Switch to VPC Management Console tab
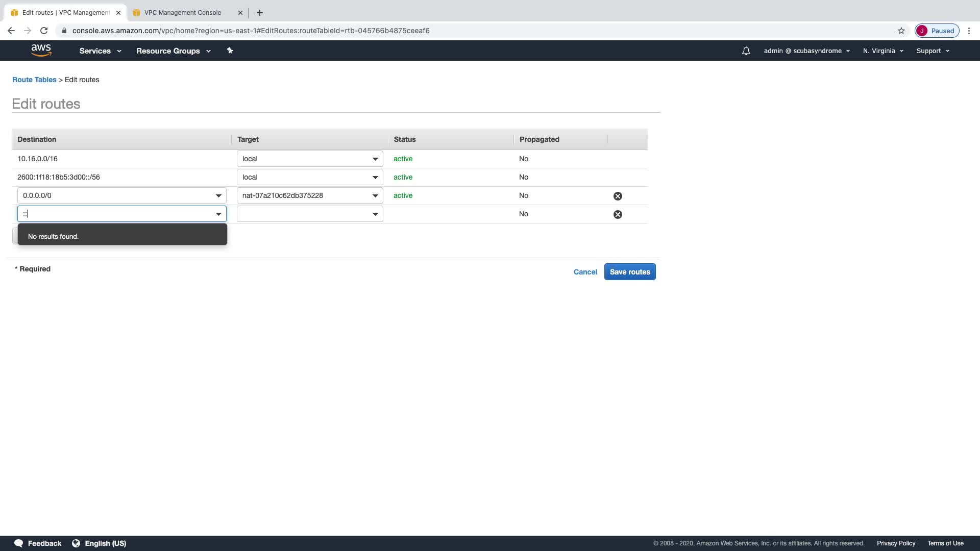The height and width of the screenshot is (551, 980). click(x=183, y=13)
